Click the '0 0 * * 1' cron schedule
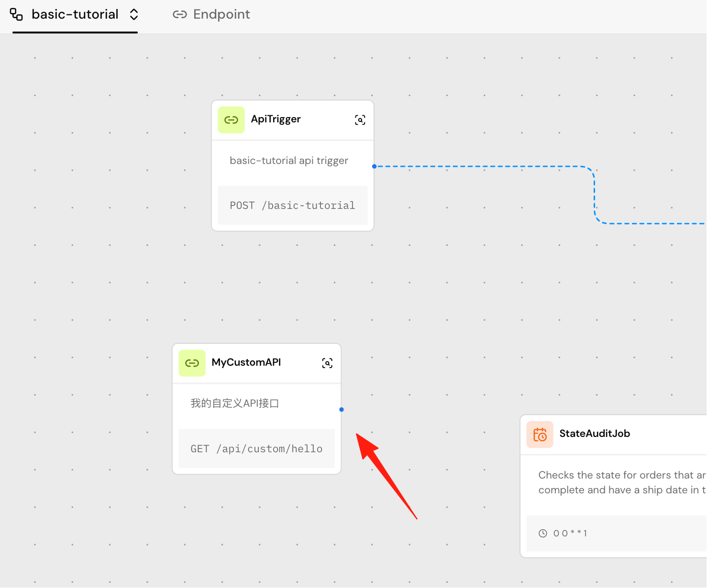Viewport: 707px width, 588px height. 570,534
